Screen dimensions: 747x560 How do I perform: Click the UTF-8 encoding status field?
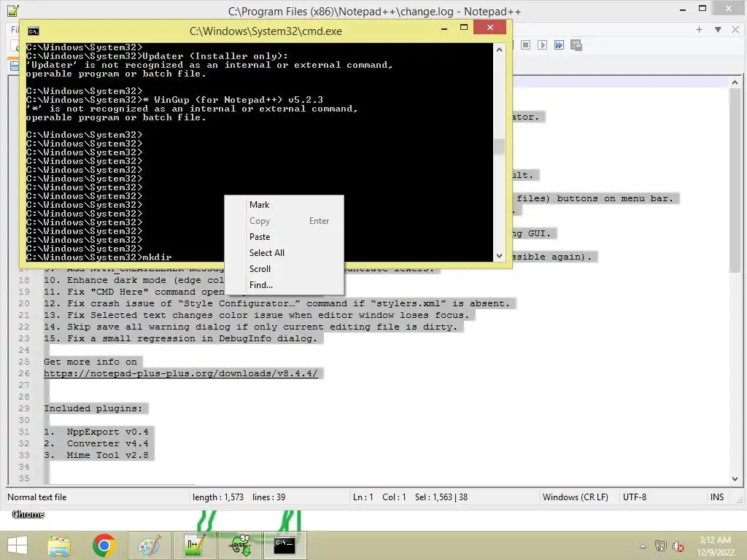(635, 497)
